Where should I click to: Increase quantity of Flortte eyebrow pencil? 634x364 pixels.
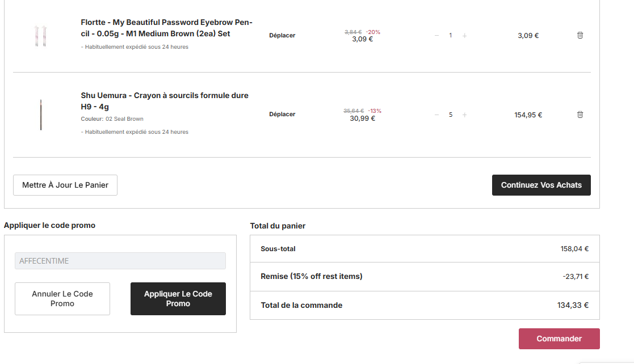click(465, 36)
